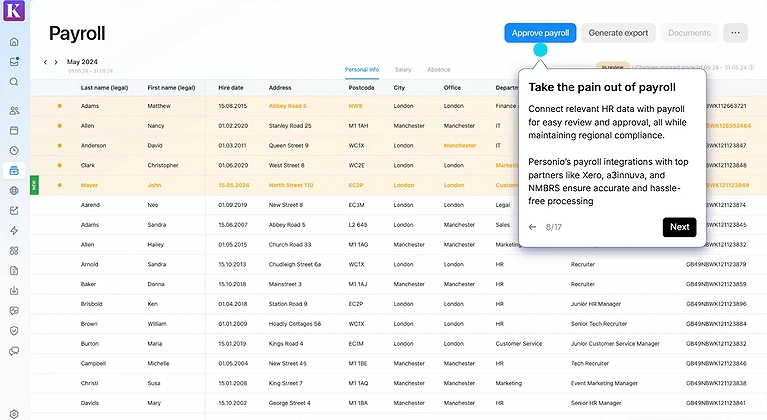Viewport: 767px width, 420px height.
Task: Go to next month with right chevron
Action: pos(56,62)
